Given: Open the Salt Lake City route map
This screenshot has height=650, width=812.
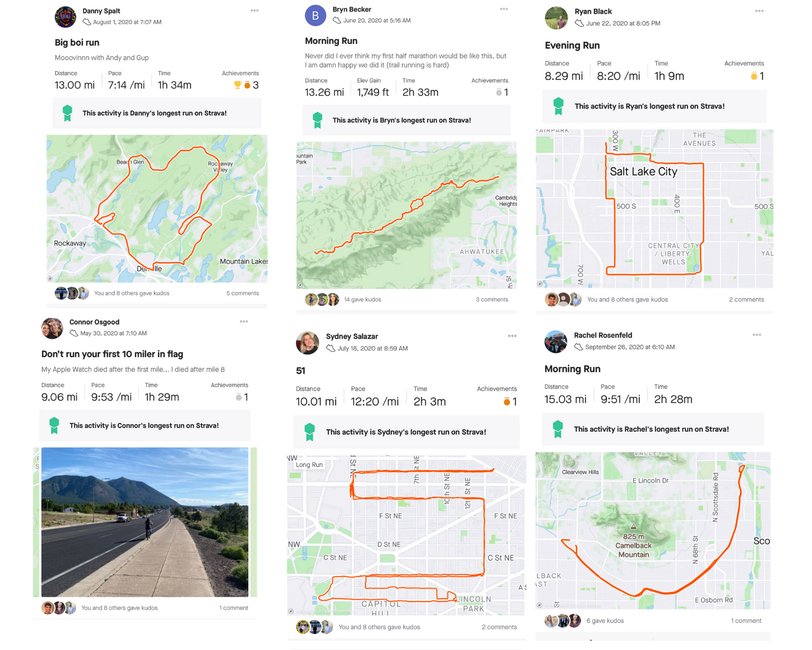Looking at the screenshot, I should tap(654, 209).
